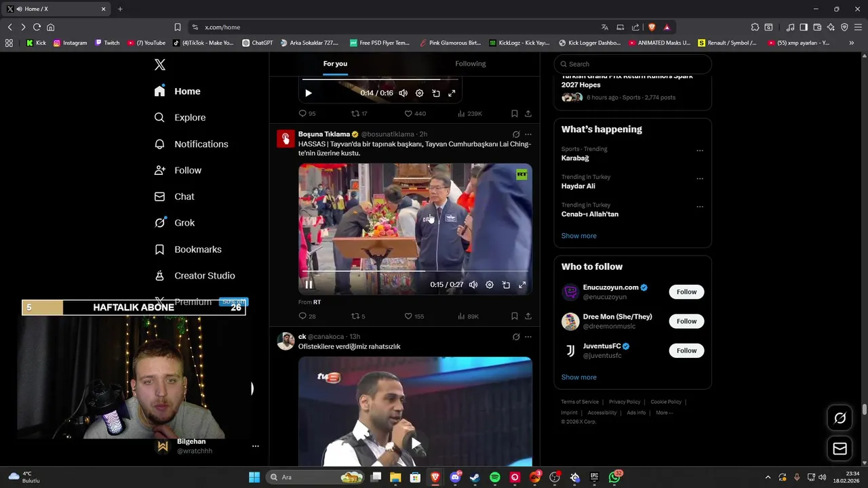868x488 pixels.
Task: Open the floating Grok button
Action: (x=840, y=418)
